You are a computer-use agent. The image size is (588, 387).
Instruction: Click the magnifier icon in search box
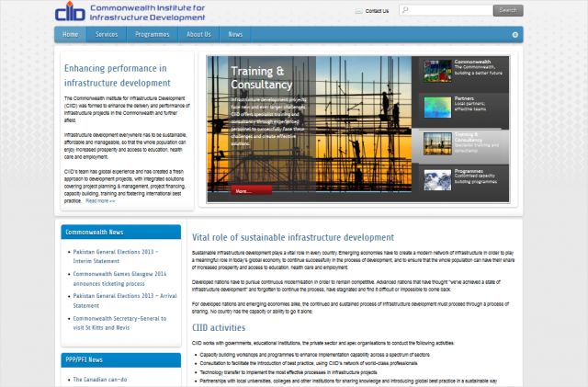[x=405, y=10]
